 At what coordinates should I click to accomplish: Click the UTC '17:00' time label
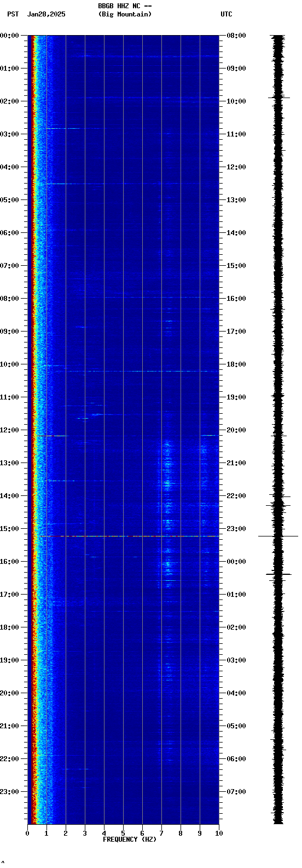tap(236, 332)
